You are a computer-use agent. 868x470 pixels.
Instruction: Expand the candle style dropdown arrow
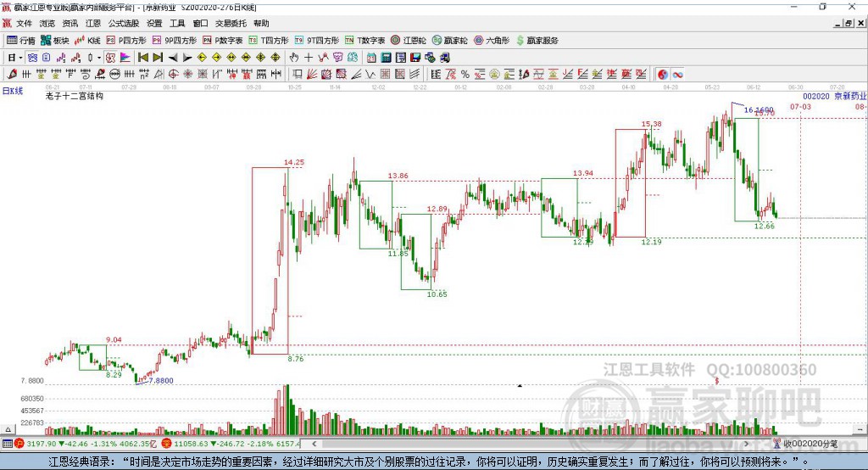coord(99,58)
